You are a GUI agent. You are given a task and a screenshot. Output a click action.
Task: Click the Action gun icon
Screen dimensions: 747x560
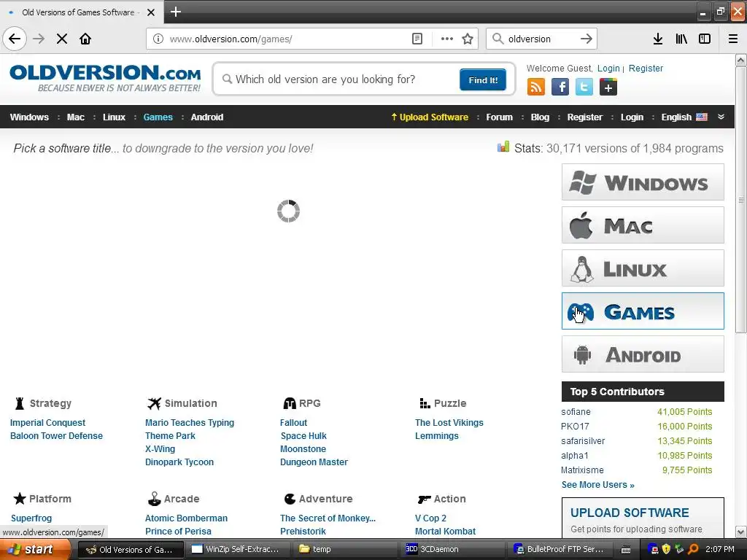424,499
